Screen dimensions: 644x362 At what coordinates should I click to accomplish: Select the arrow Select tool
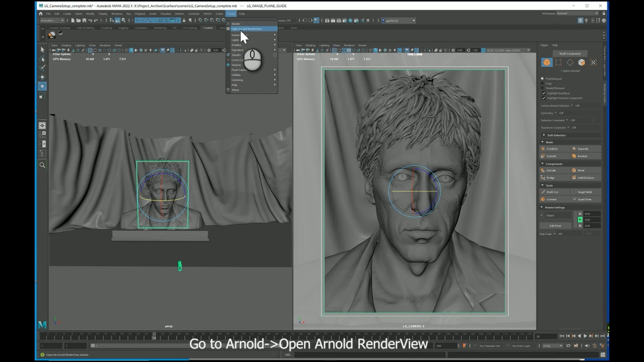point(42,50)
